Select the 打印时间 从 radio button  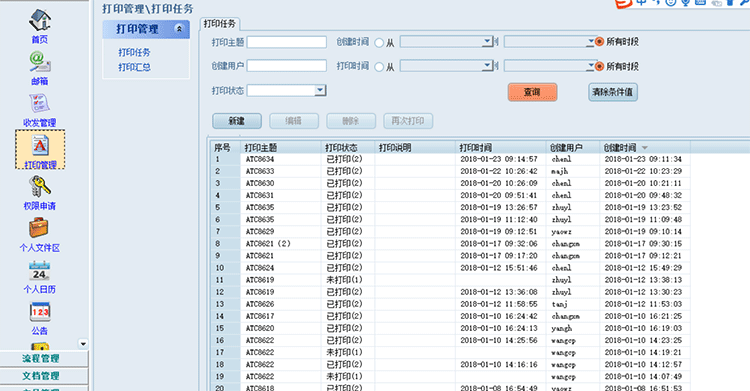pyautogui.click(x=379, y=67)
